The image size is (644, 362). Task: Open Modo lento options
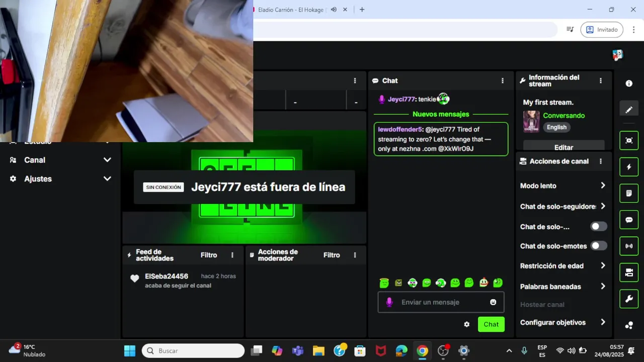(x=562, y=186)
